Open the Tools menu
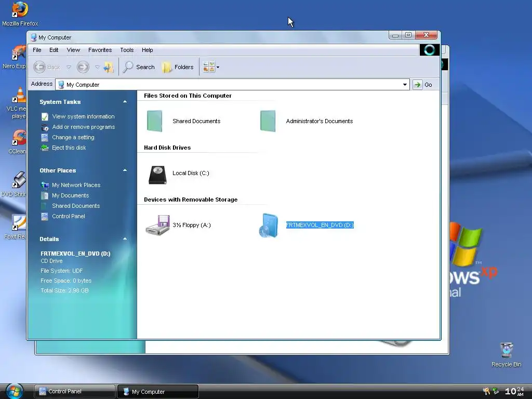This screenshot has width=532, height=399. point(127,50)
